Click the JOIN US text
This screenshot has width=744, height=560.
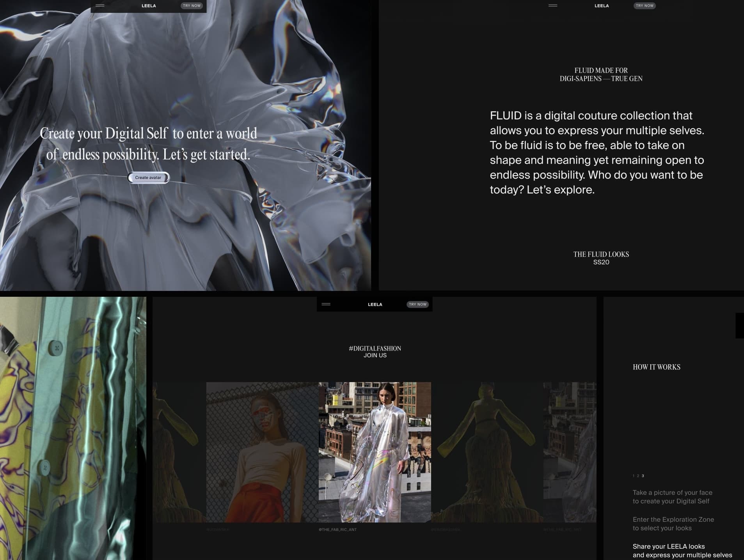(375, 355)
